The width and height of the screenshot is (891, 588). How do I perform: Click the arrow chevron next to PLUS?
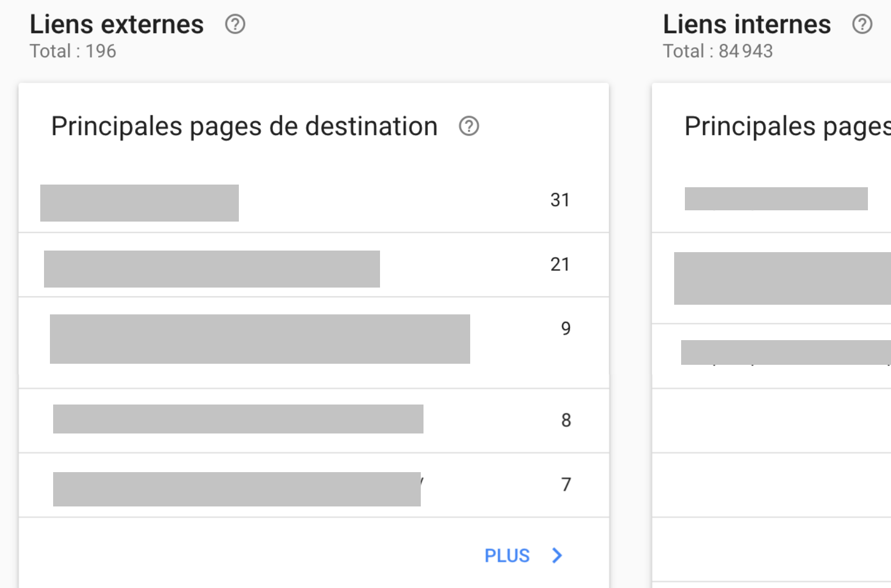click(x=557, y=556)
